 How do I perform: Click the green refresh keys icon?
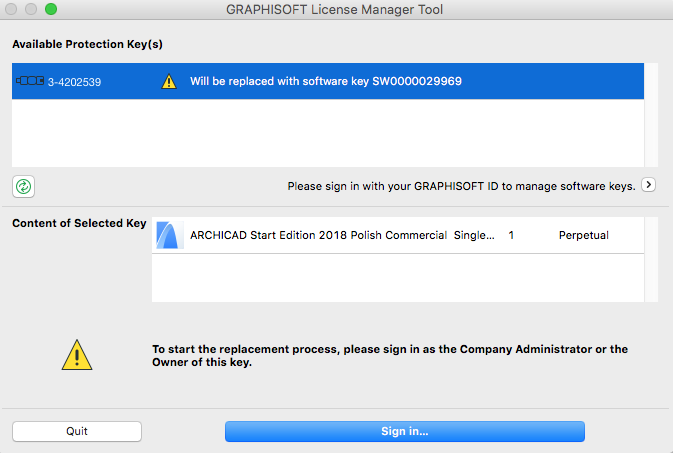tap(24, 185)
